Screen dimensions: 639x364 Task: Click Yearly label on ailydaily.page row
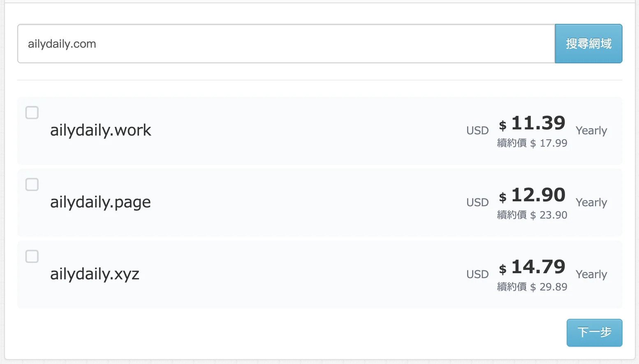591,203
